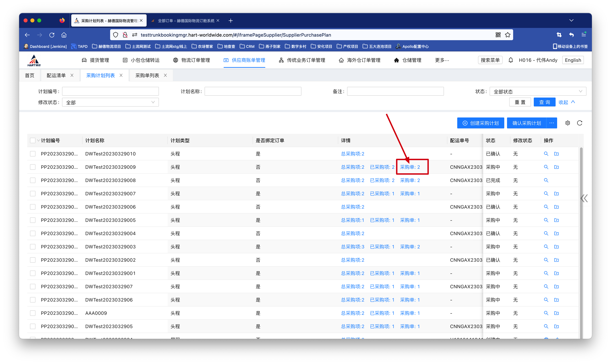Click the 计划名称 input field
611x364 pixels.
point(253,91)
